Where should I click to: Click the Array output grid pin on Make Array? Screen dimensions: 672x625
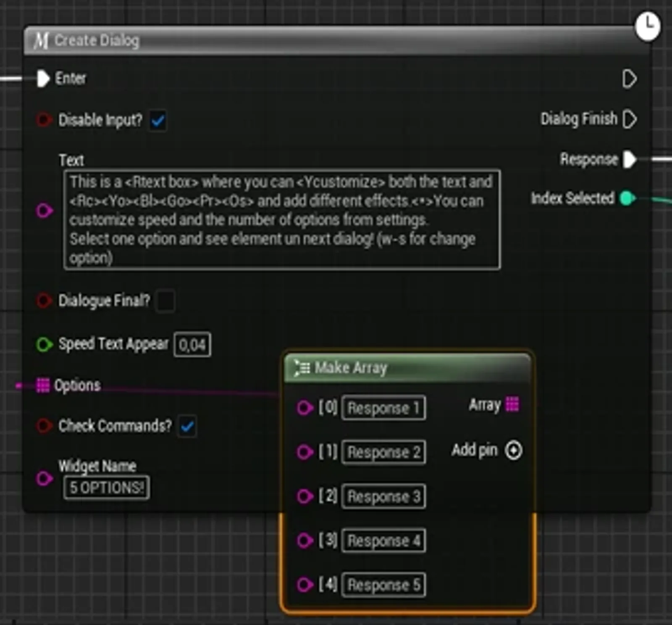(x=513, y=404)
